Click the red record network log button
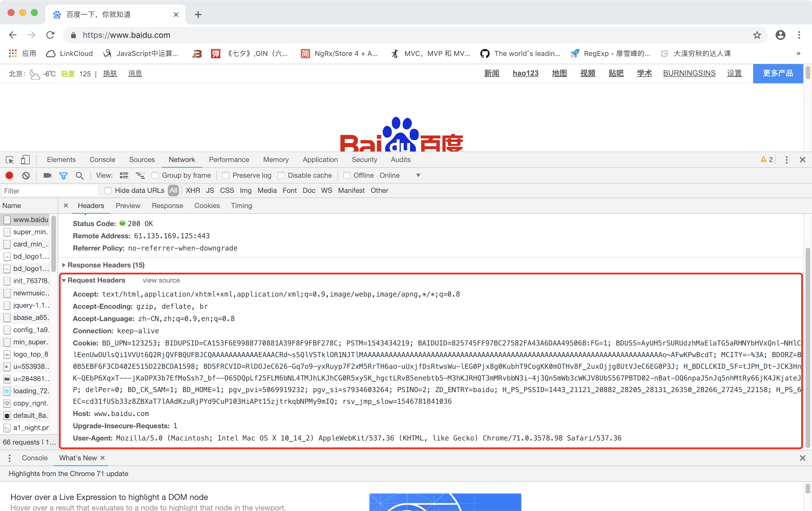Viewport: 812px width, 511px height. (x=9, y=175)
